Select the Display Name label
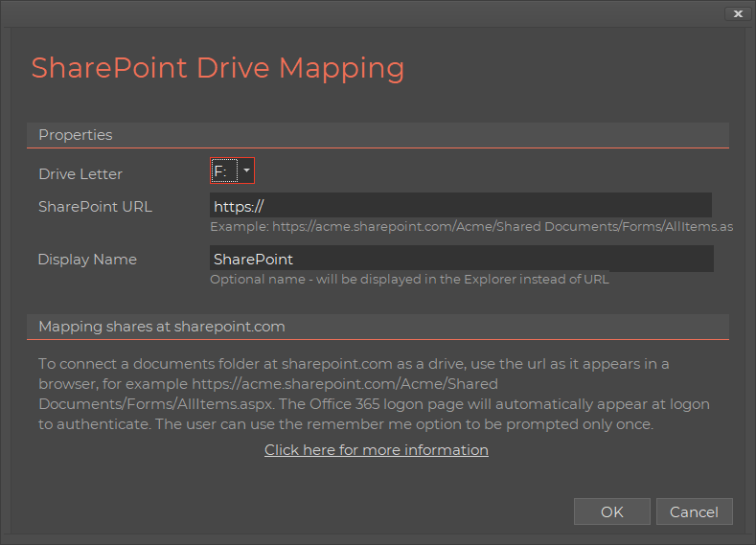The width and height of the screenshot is (756, 545). point(87,260)
